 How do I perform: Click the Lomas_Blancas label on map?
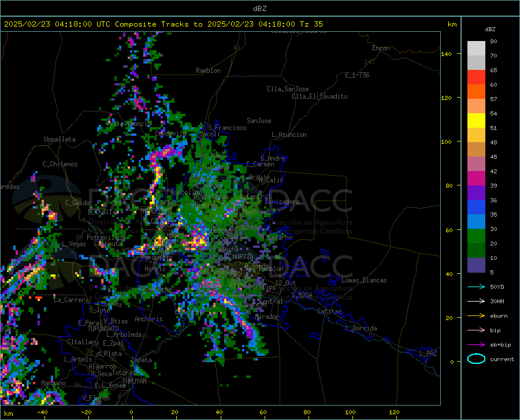pos(364,280)
